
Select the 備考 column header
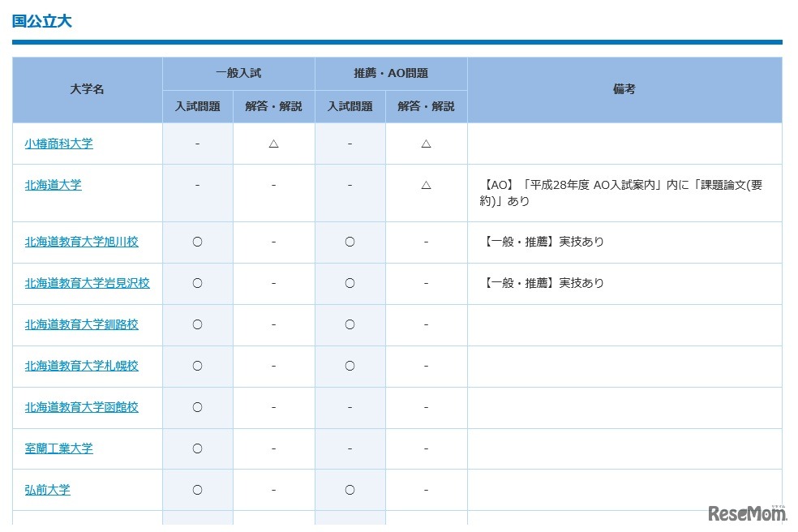pos(623,90)
